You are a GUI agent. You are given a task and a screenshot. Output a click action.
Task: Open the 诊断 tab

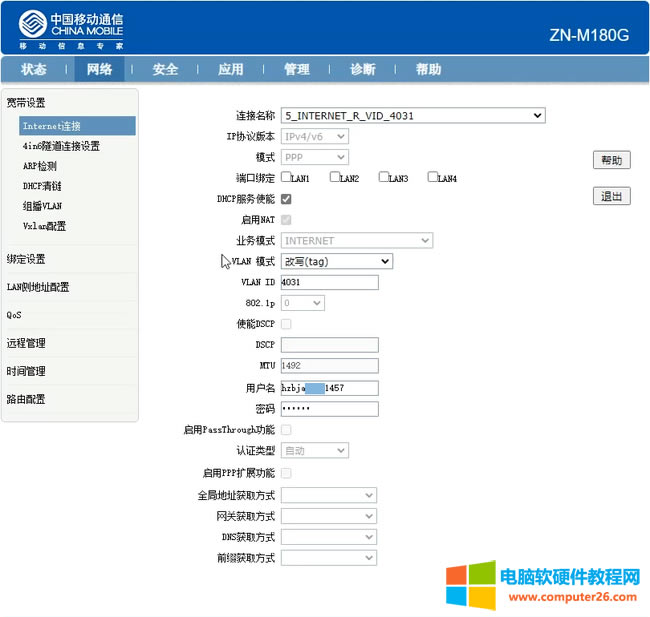click(363, 69)
